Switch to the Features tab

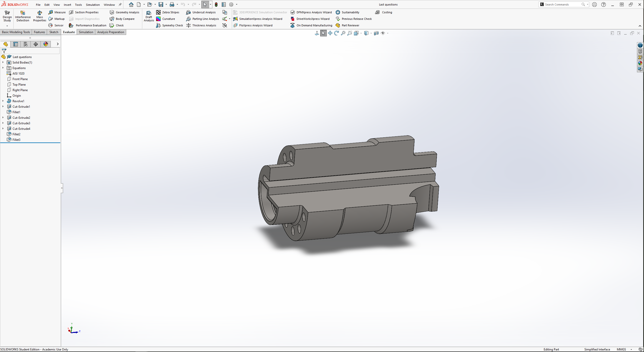pyautogui.click(x=39, y=32)
